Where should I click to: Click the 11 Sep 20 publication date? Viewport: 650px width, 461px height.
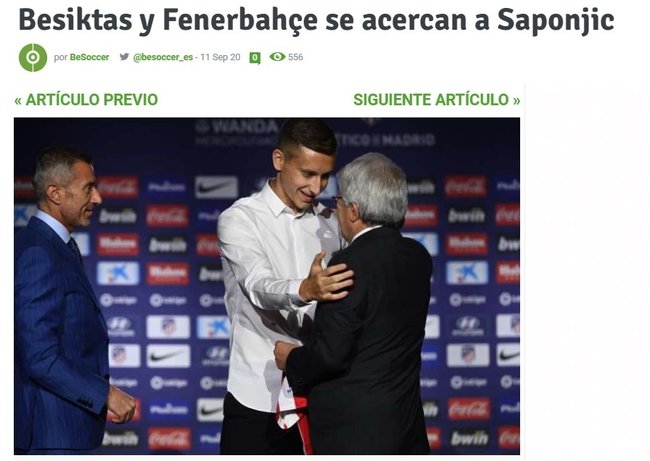pos(220,57)
